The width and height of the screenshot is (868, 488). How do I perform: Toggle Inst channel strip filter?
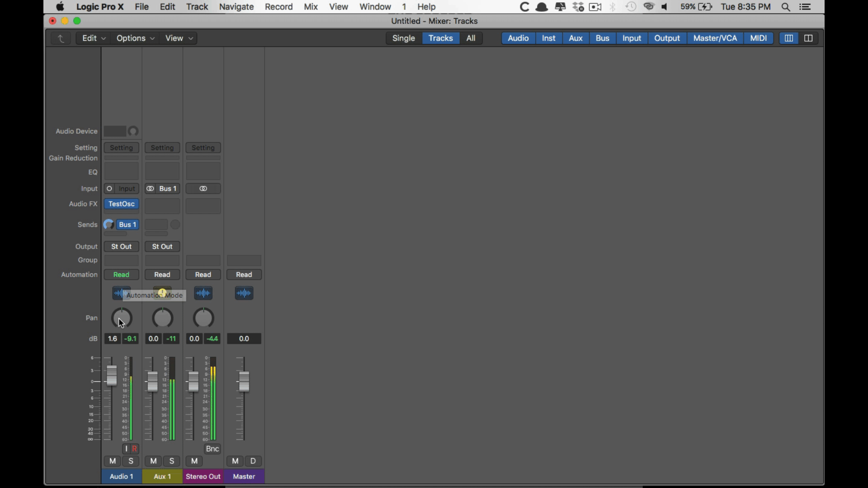coord(548,38)
